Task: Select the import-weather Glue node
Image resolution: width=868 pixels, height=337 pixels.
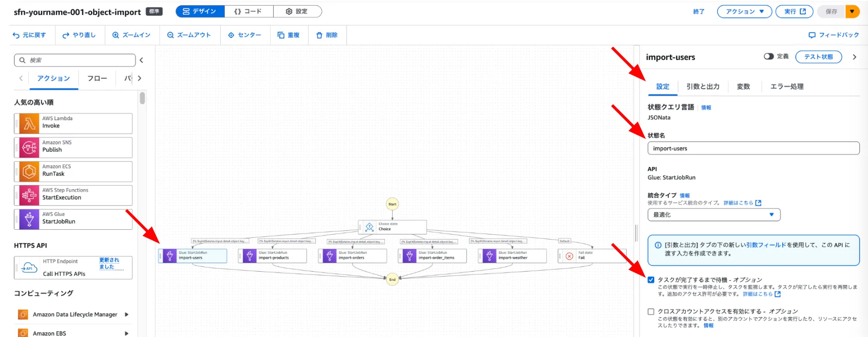Action: [512, 256]
